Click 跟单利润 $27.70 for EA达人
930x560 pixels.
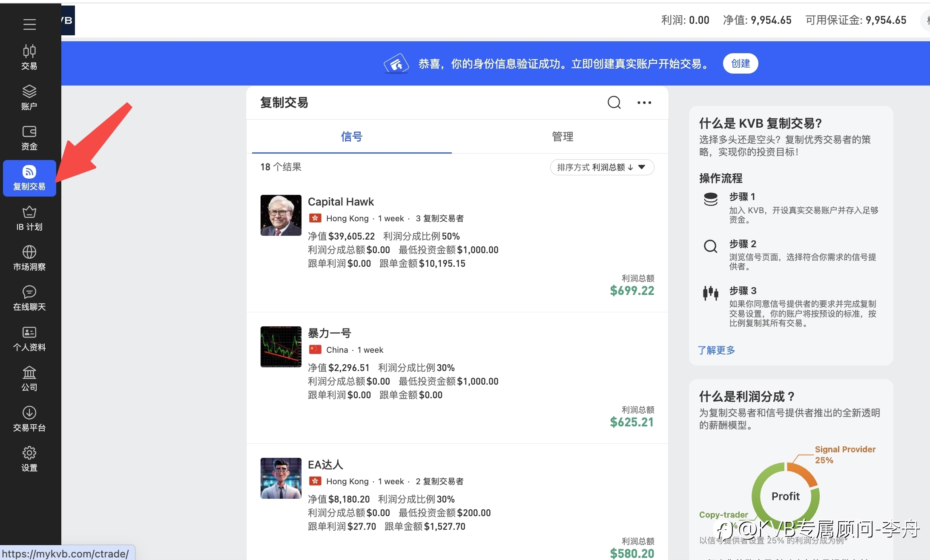(x=342, y=526)
